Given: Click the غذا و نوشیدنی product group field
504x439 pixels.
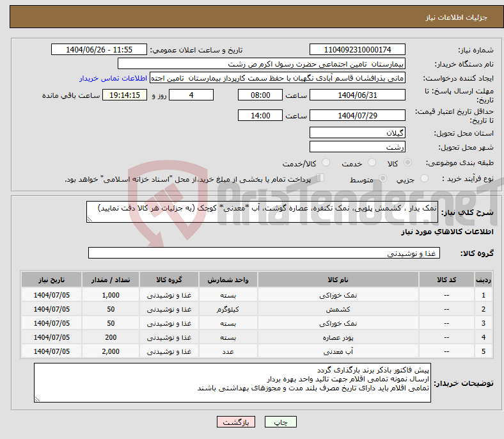Looking at the screenshot, I should pos(264,253).
